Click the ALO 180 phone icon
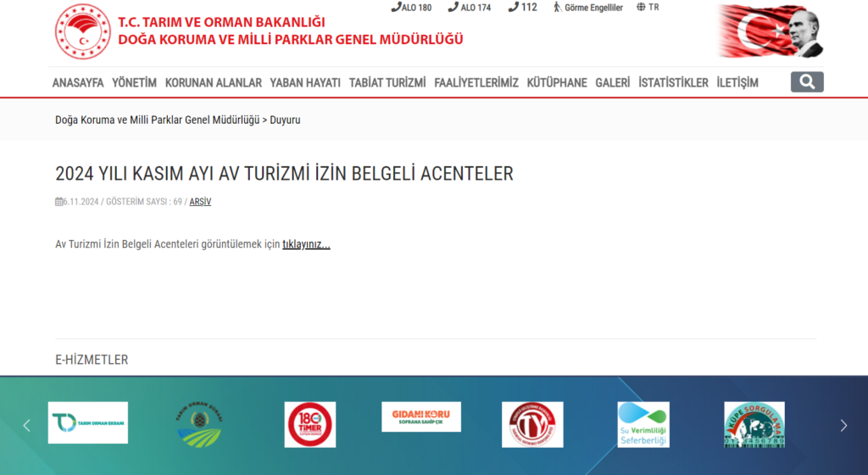Screen dimensions: 868x475 pyautogui.click(x=396, y=7)
